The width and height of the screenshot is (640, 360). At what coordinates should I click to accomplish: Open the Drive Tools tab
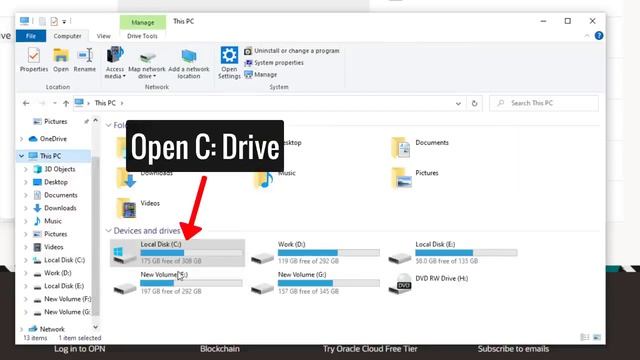tap(142, 36)
